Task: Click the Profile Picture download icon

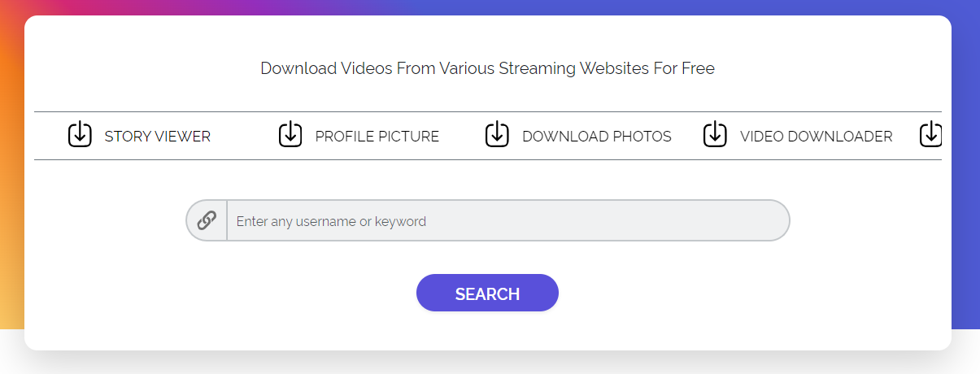Action: pyautogui.click(x=290, y=134)
